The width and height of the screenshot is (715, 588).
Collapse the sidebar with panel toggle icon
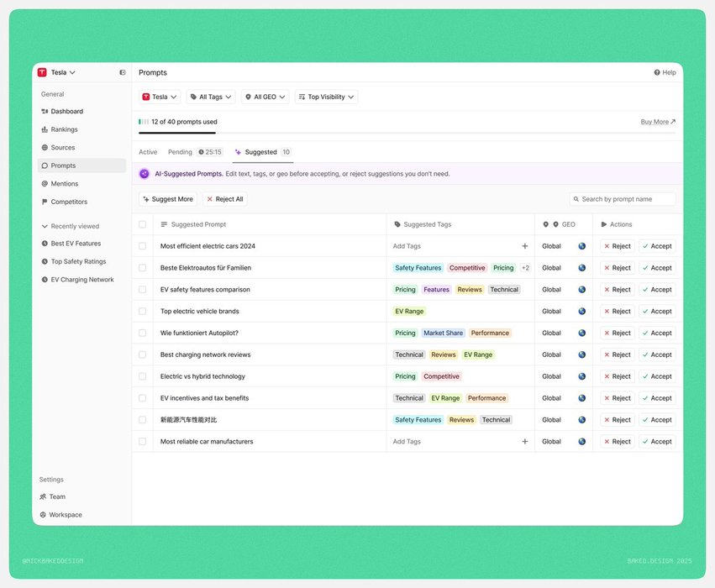tap(123, 72)
